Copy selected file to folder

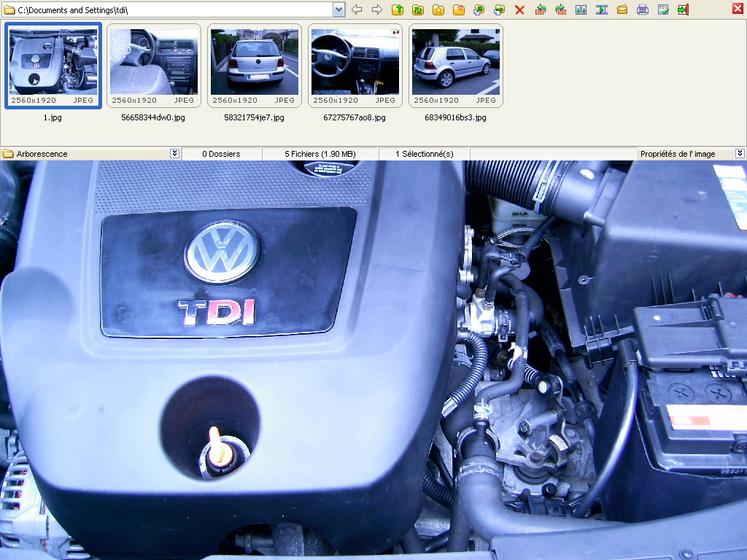(479, 9)
